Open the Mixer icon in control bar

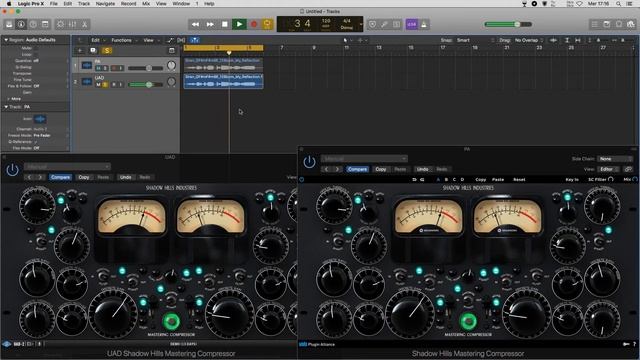coord(72,24)
